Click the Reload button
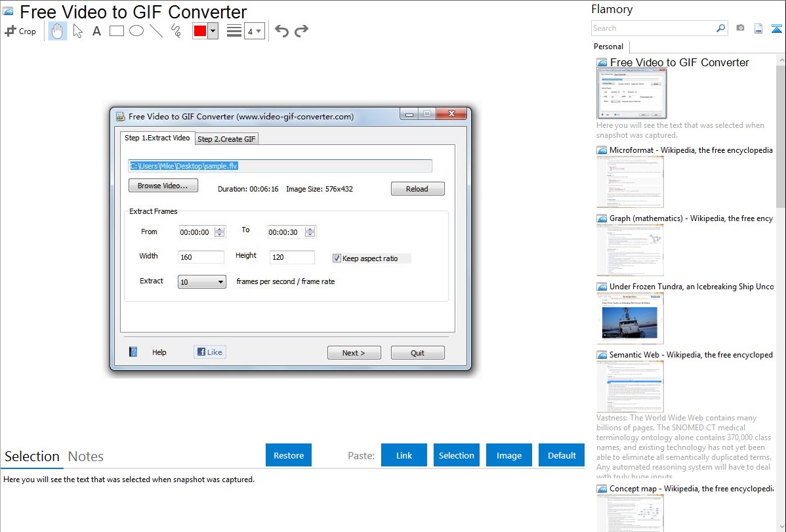 (417, 189)
